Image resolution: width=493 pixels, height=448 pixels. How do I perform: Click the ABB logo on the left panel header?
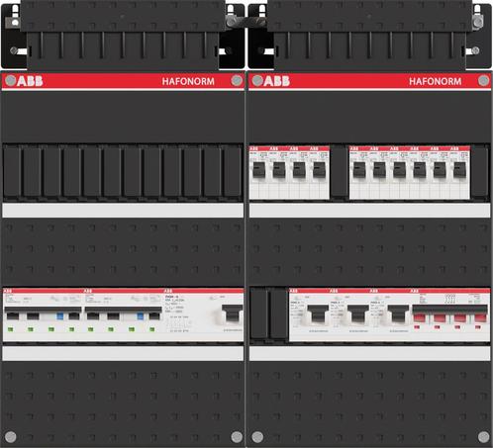coord(30,81)
